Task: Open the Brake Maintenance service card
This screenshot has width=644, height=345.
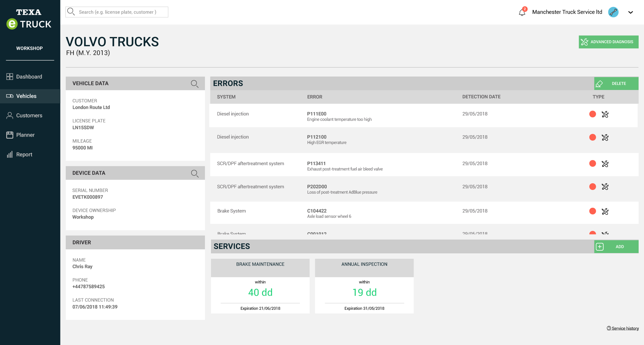Action: click(260, 286)
